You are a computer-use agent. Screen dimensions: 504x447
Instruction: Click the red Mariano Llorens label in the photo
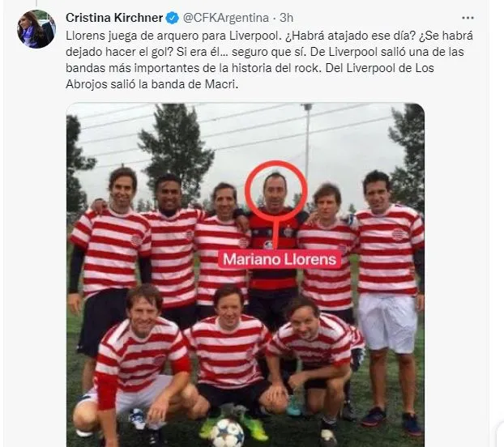point(280,259)
